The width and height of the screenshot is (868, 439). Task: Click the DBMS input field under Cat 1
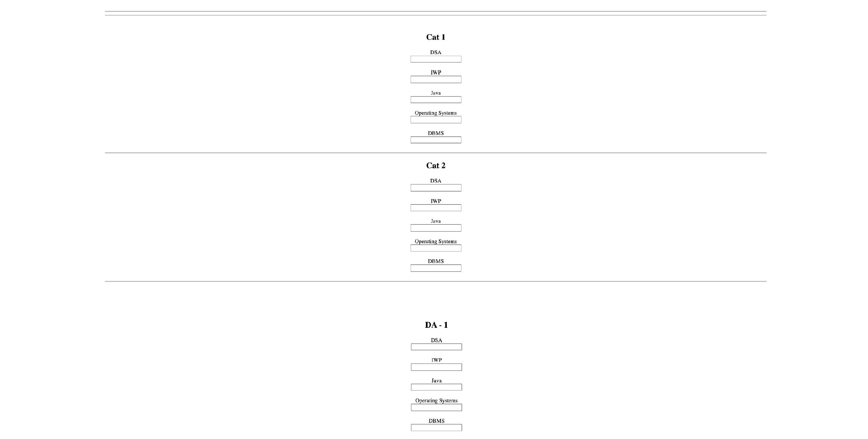(436, 140)
